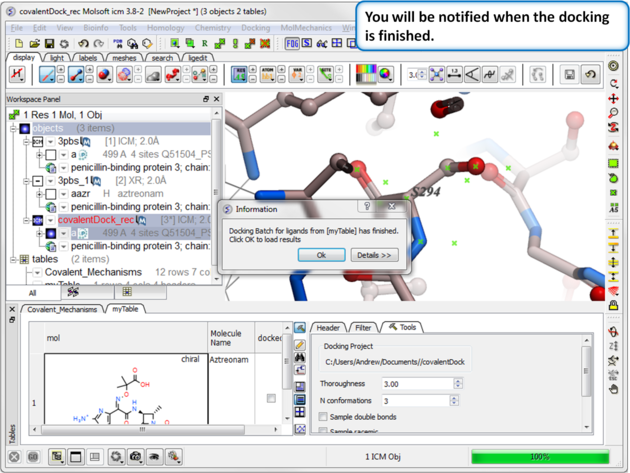
Task: Click the Undo arrow in the top toolbar
Action: 83,43
